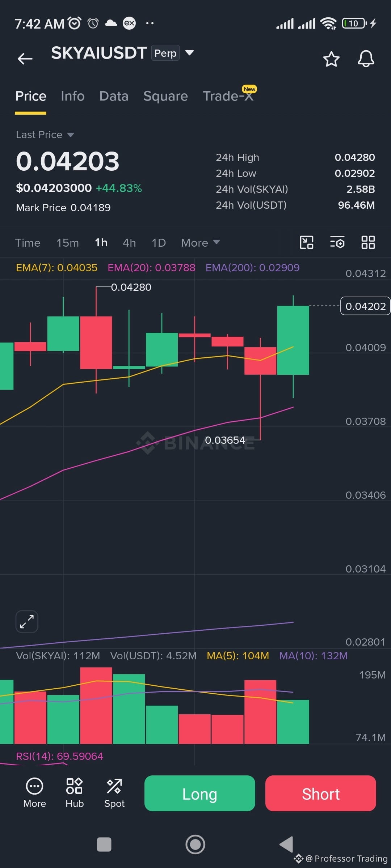Tap the current price tag 0.04202

click(x=365, y=306)
